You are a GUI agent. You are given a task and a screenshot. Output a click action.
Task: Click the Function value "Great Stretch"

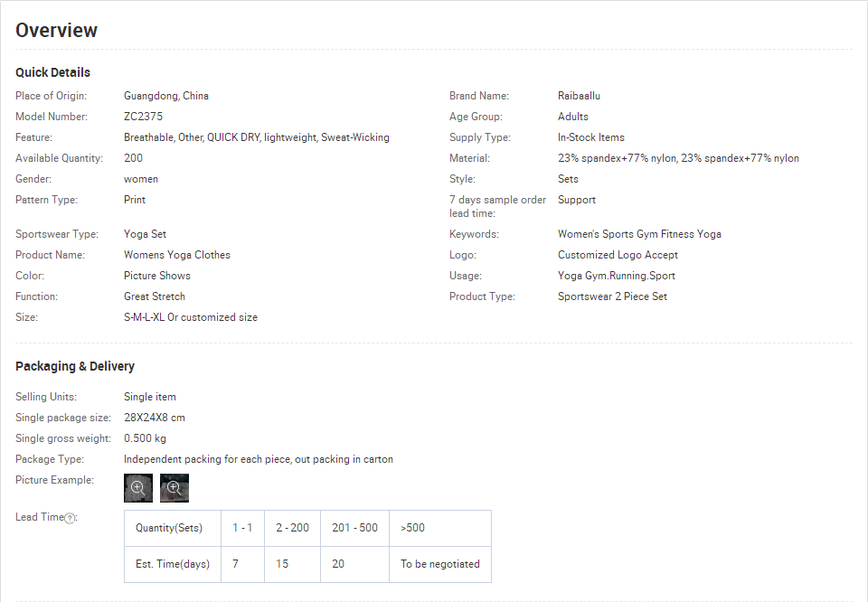[x=155, y=296]
